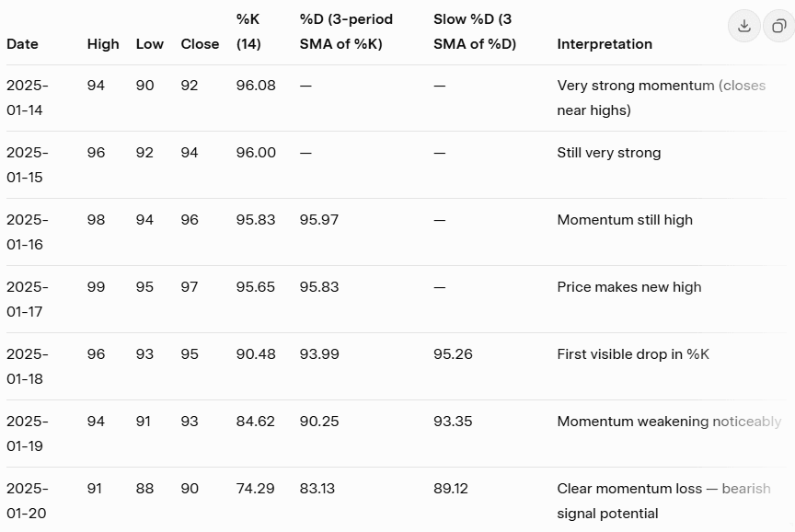Viewport: 795px width, 532px height.
Task: Select the 2025-01-14 date cell
Action: point(27,98)
